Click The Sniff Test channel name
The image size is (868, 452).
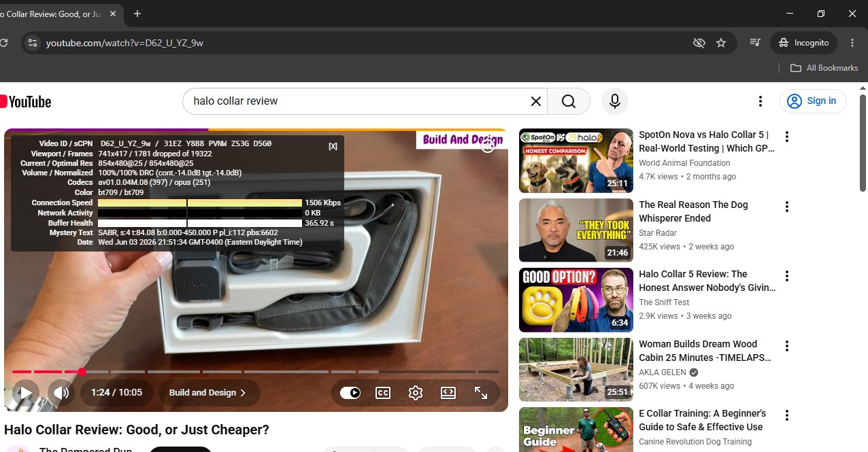click(664, 302)
